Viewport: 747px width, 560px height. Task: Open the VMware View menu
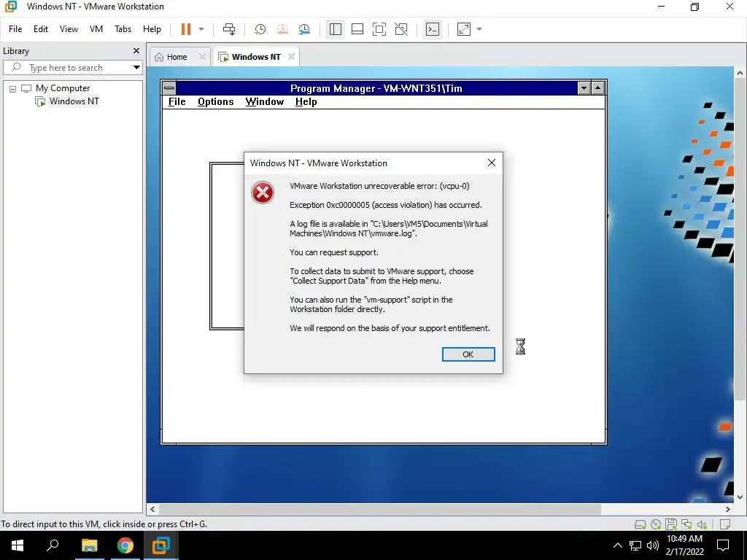pyautogui.click(x=69, y=29)
